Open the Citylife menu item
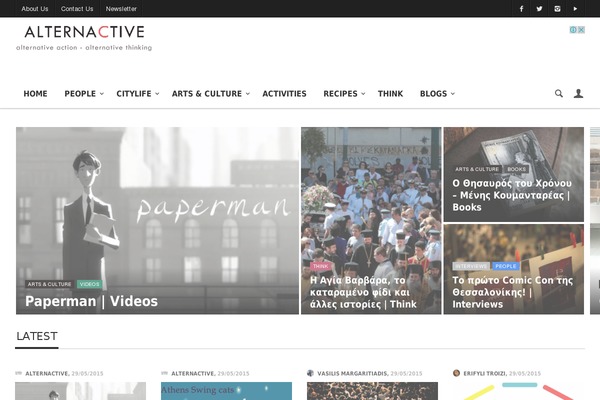 point(134,93)
